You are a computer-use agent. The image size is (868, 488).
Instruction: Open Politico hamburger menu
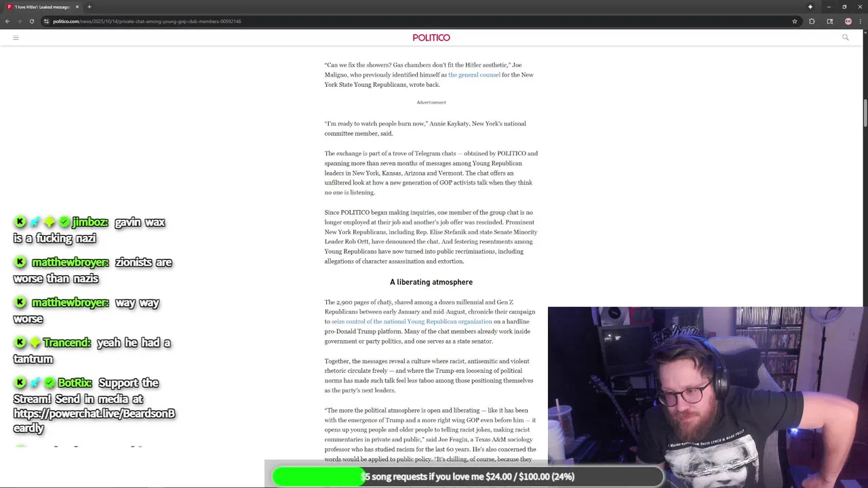point(16,37)
